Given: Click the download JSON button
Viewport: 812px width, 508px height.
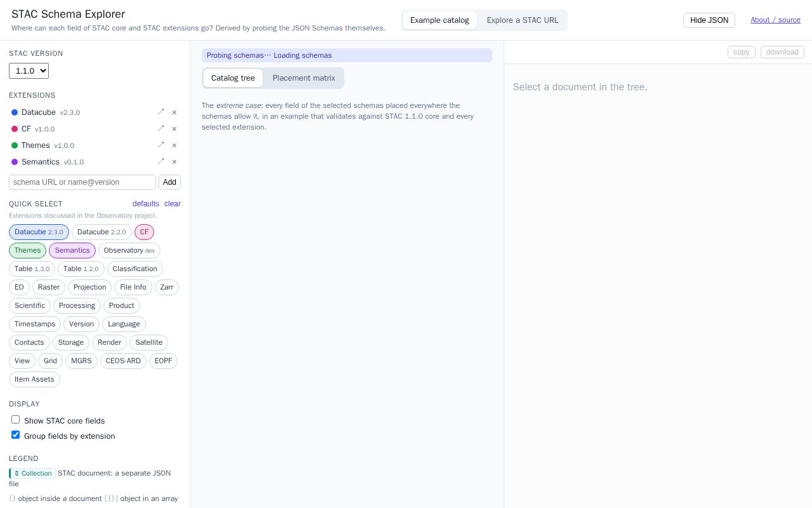Looking at the screenshot, I should (782, 52).
